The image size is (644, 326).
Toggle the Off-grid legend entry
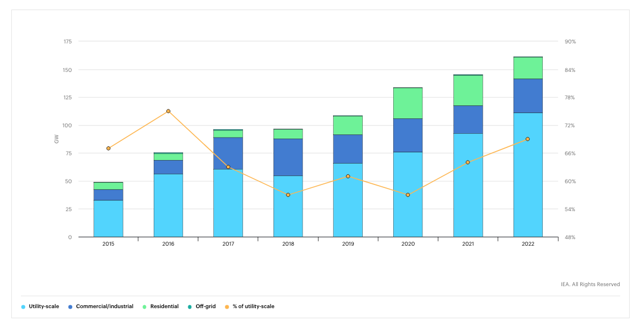point(202,306)
